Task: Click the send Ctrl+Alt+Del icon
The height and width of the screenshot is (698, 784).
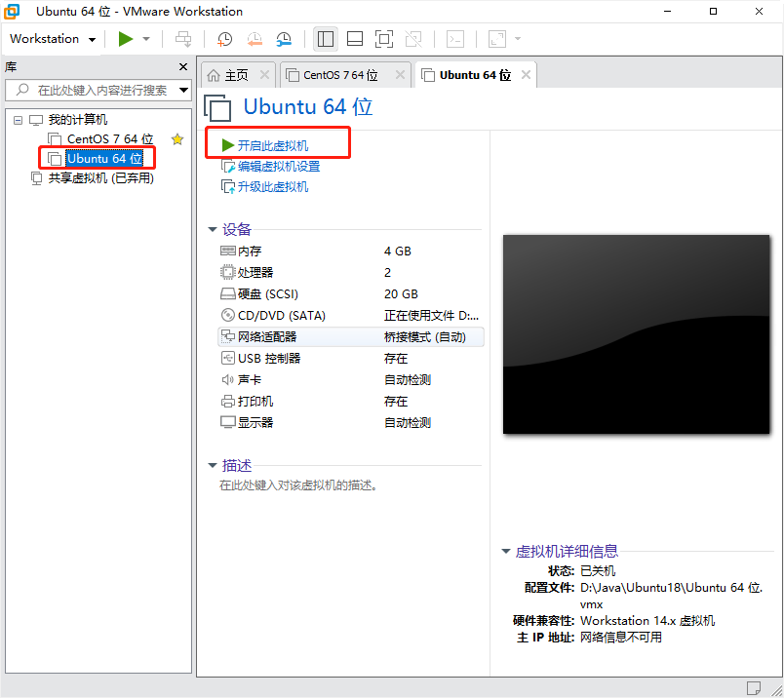Action: [183, 39]
